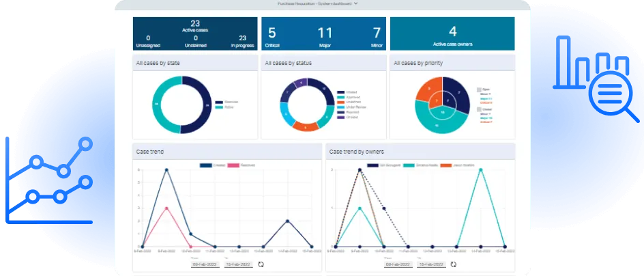
Task: Open the 0 Unclaimed cases count
Action: (x=196, y=38)
